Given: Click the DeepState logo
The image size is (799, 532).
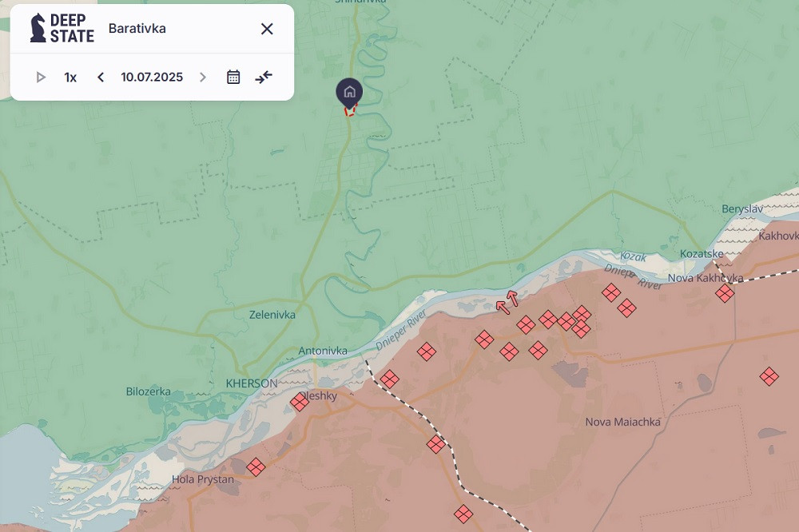Looking at the screenshot, I should pyautogui.click(x=62, y=28).
